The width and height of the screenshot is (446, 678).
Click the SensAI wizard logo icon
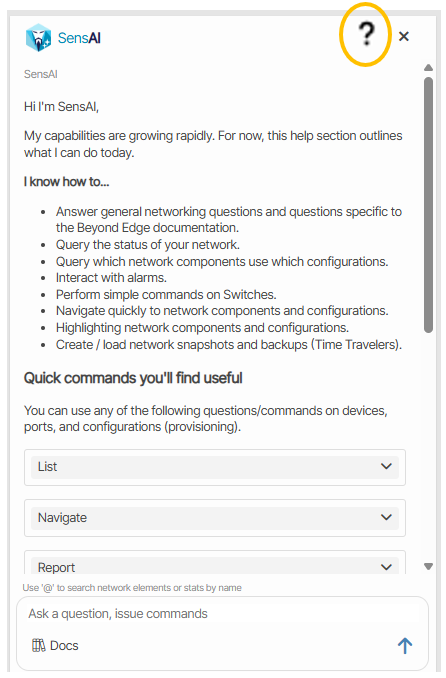pos(39,38)
